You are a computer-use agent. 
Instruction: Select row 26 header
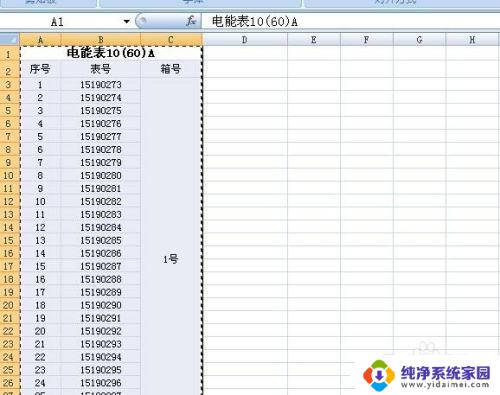point(10,383)
